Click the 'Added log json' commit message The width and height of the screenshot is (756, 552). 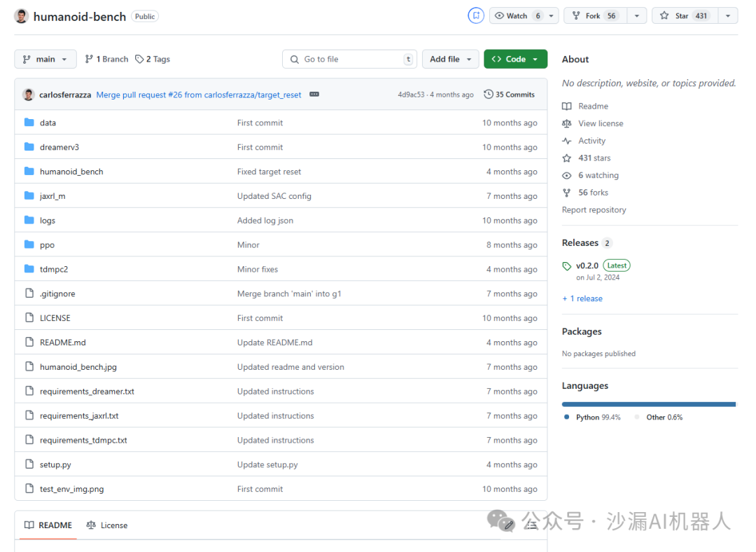click(x=265, y=221)
